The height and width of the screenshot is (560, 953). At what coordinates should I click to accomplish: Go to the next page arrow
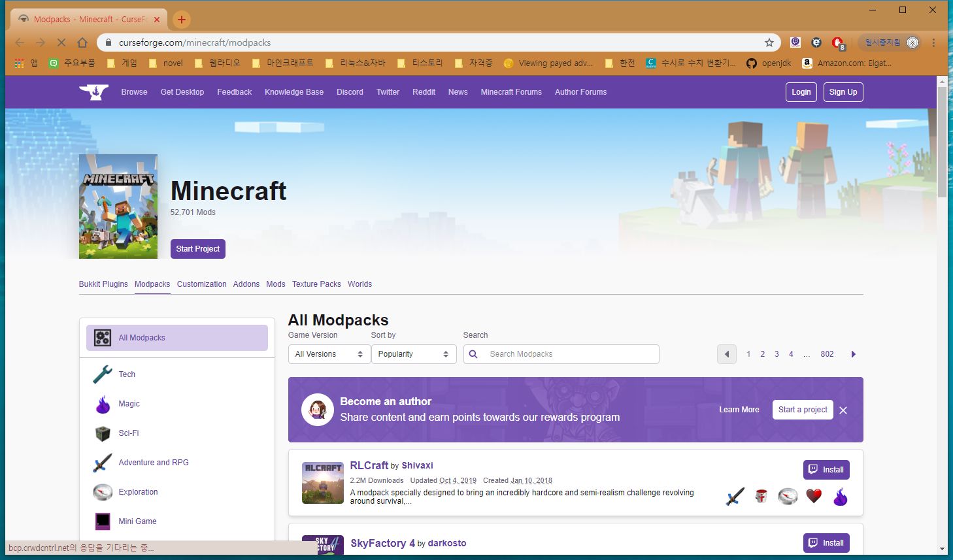click(x=853, y=354)
